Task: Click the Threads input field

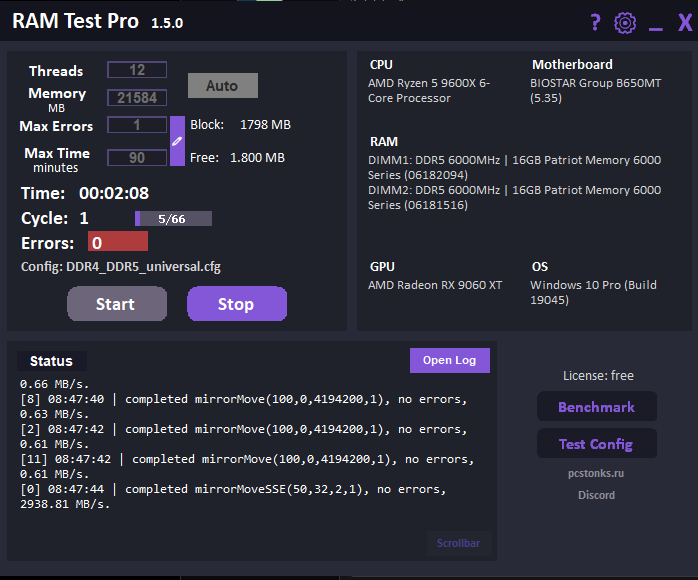Action: tap(137, 70)
